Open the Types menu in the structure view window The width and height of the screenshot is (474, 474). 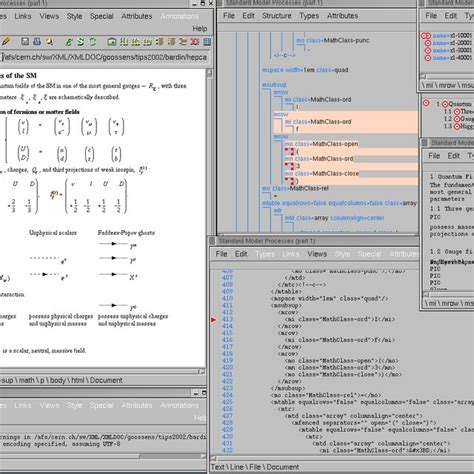[x=309, y=16]
